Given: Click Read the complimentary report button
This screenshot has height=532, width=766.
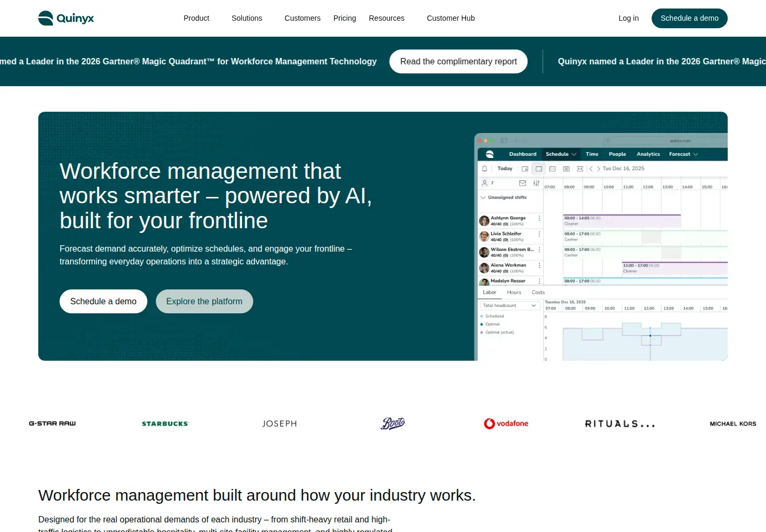Looking at the screenshot, I should 459,61.
